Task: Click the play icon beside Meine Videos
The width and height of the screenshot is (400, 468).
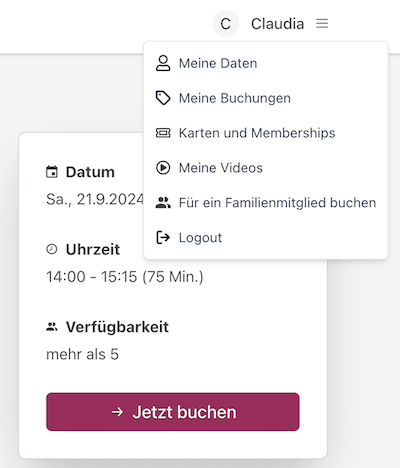Action: [163, 168]
